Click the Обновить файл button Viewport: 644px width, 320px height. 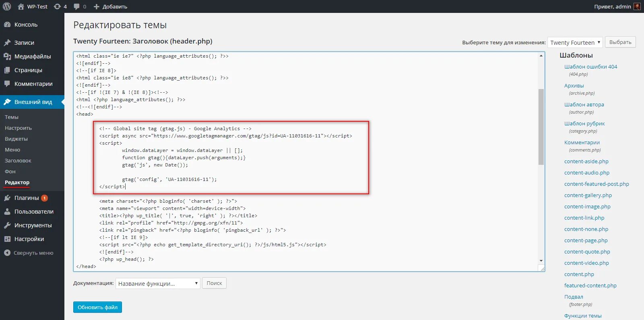(x=97, y=307)
